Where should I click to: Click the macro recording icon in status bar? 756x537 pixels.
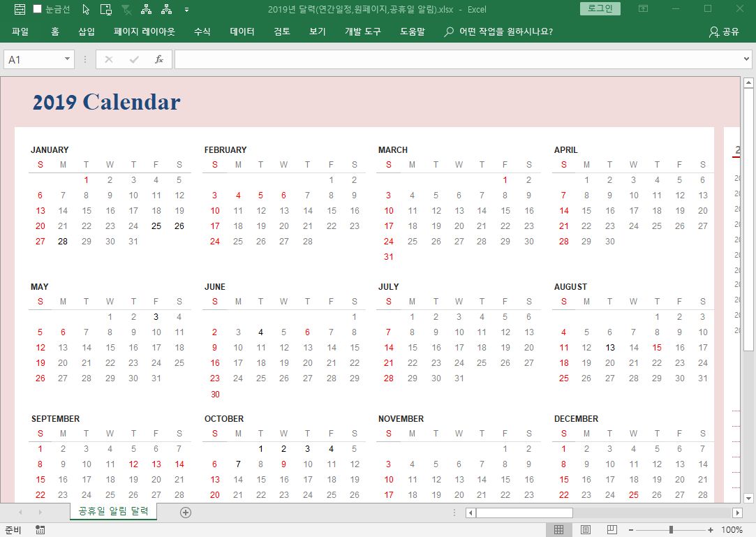40,530
